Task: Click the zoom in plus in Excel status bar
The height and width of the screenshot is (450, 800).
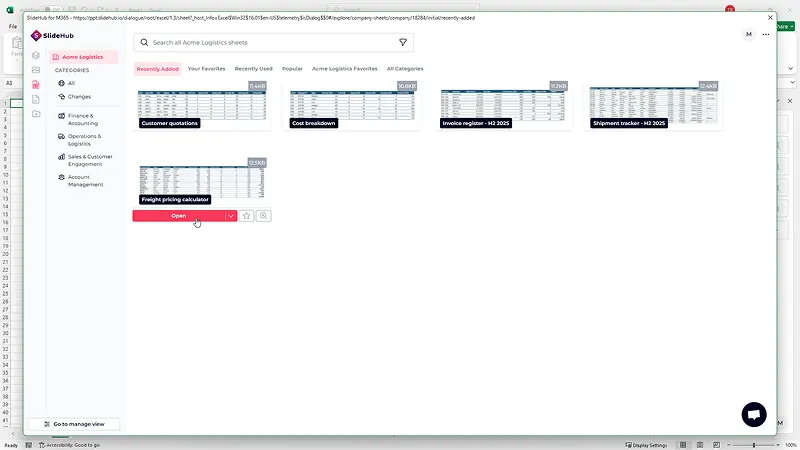Action: click(779, 445)
